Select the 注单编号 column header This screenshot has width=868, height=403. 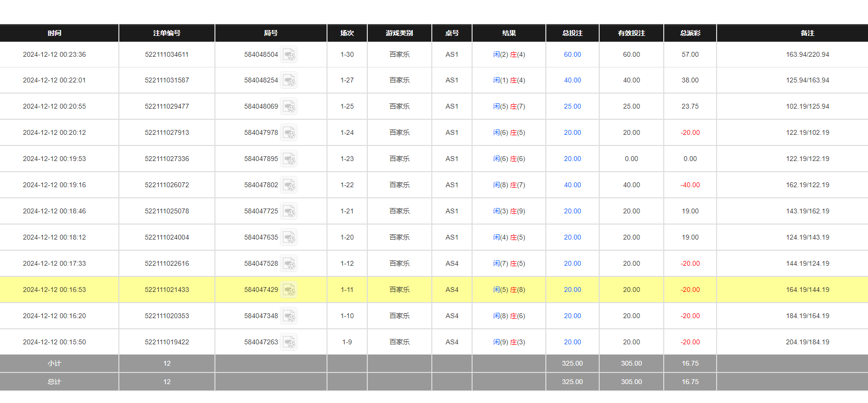[x=166, y=33]
